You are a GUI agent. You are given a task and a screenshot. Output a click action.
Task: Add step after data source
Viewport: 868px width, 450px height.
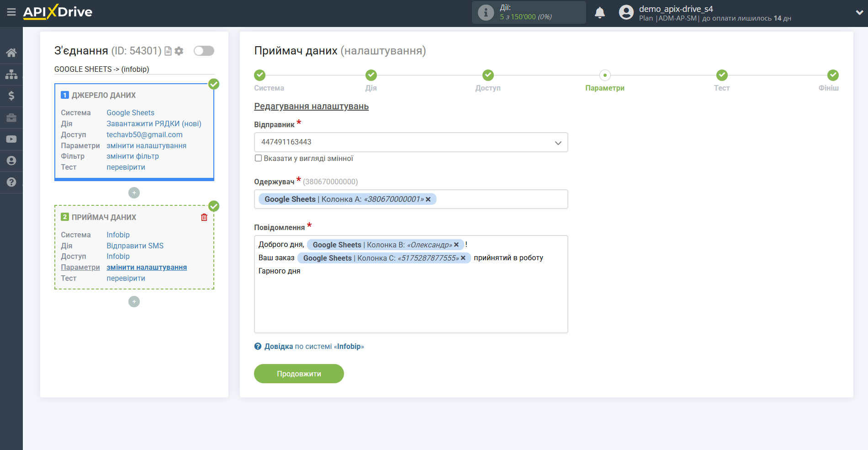point(134,193)
